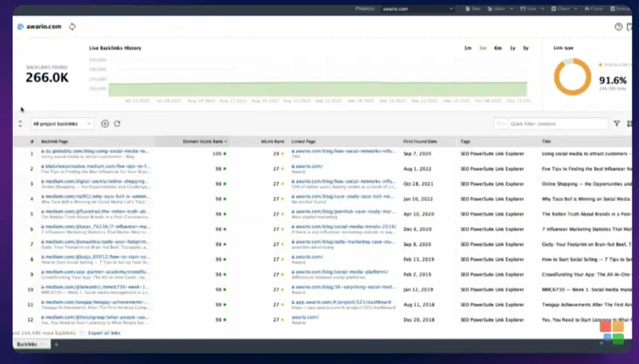639x364 pixels.
Task: Select the 1y history range
Action: pos(513,48)
